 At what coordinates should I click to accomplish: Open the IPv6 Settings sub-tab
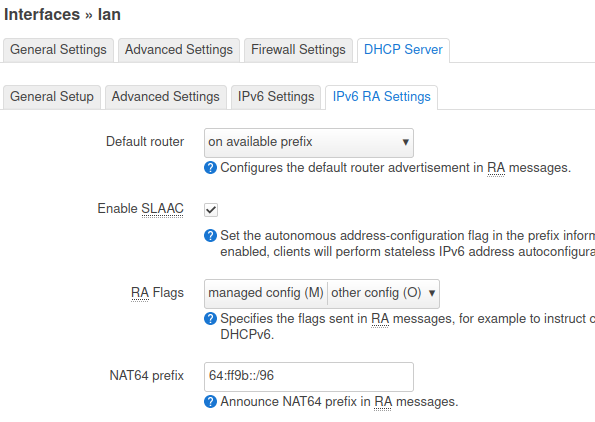point(276,97)
